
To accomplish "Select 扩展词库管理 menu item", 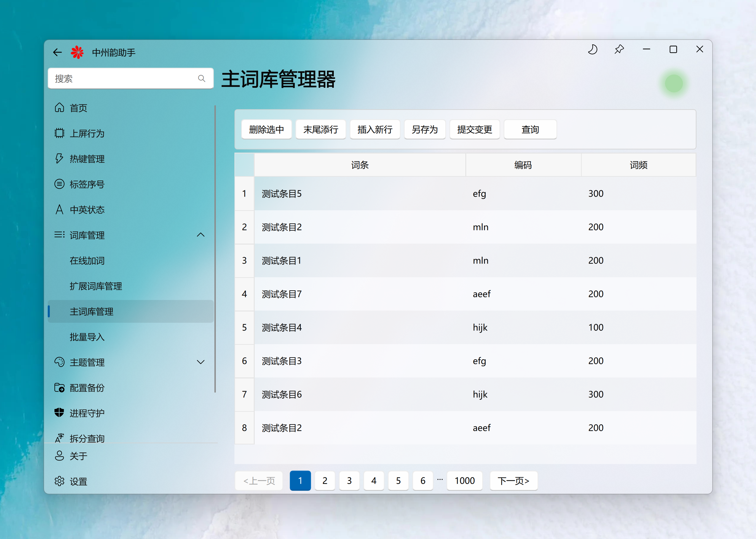I will (96, 286).
